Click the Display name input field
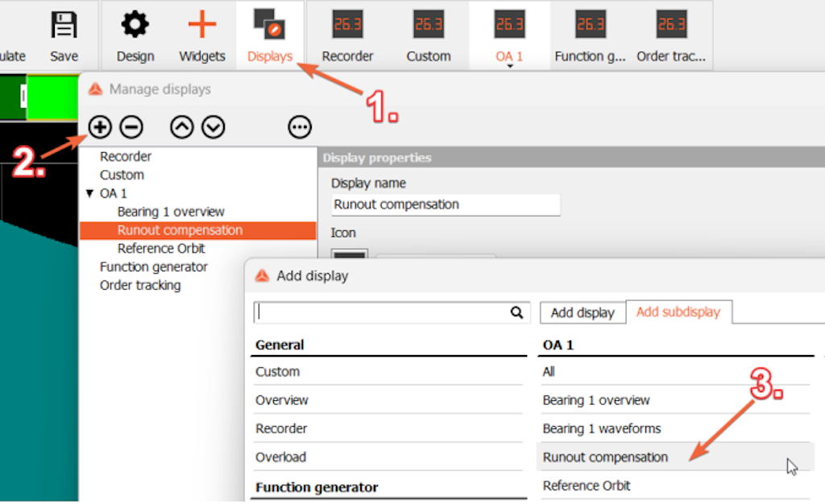Viewport: 825px width, 504px height. click(446, 204)
